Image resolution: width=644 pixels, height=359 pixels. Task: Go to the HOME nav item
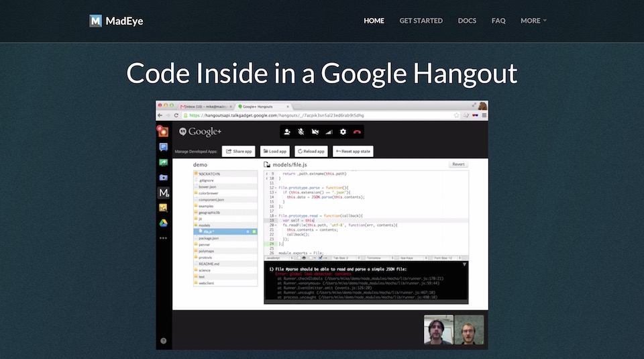tap(374, 21)
